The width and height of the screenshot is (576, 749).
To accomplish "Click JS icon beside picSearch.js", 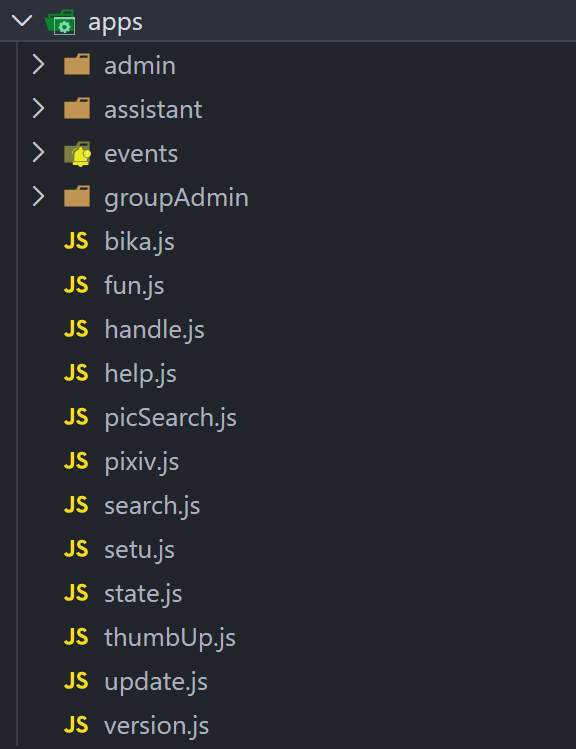I will 76,417.
